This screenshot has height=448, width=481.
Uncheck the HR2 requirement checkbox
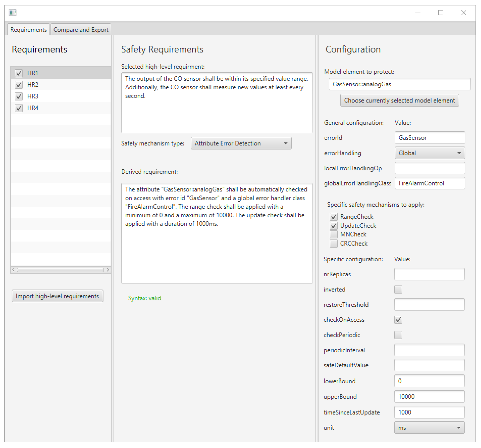coord(19,85)
